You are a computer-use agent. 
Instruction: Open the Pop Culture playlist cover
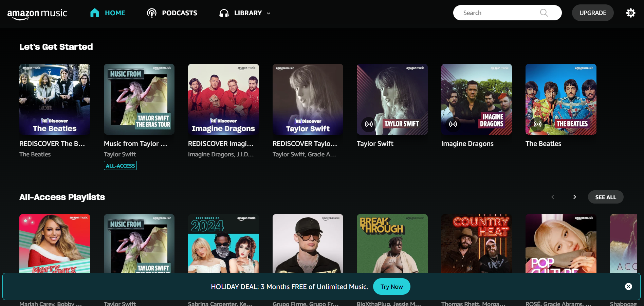click(561, 243)
